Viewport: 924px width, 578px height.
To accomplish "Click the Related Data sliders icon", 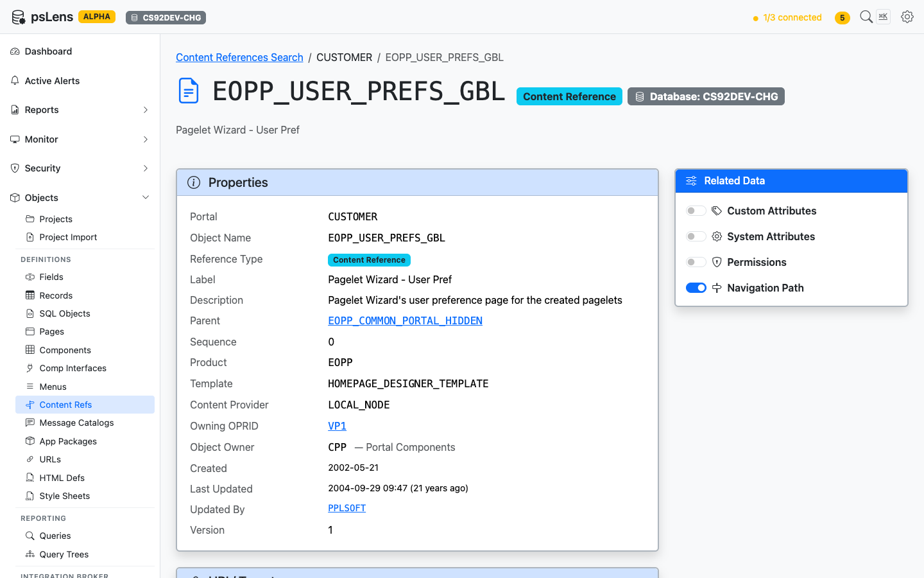I will (691, 181).
